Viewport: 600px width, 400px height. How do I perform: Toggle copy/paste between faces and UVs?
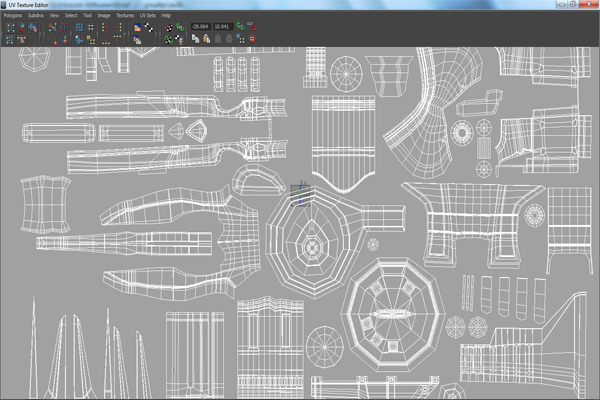(x=240, y=39)
